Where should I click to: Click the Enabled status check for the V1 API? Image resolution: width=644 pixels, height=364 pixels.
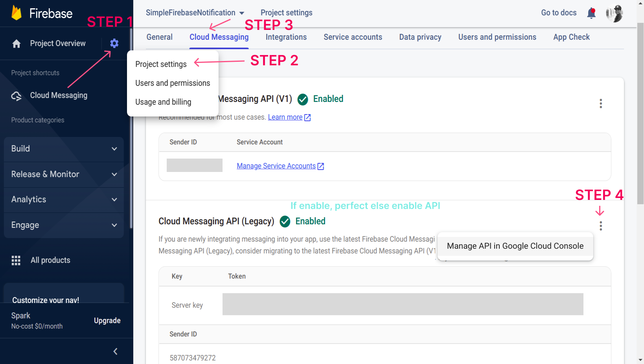pos(303,100)
